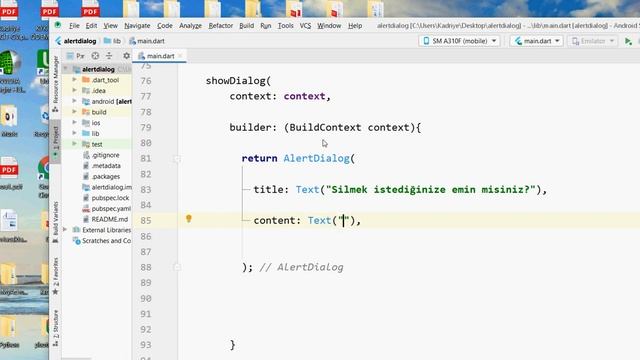
Task: Open the Navigate menu
Action: (137, 26)
